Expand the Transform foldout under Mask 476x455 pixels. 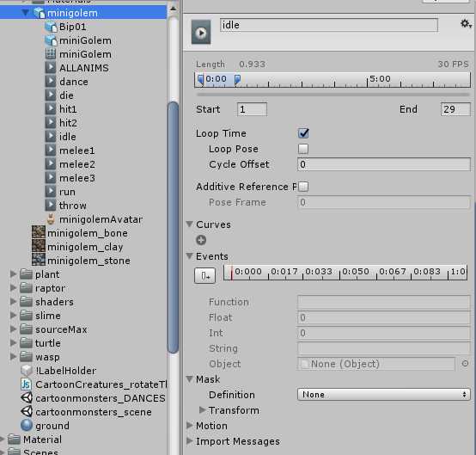click(x=202, y=410)
